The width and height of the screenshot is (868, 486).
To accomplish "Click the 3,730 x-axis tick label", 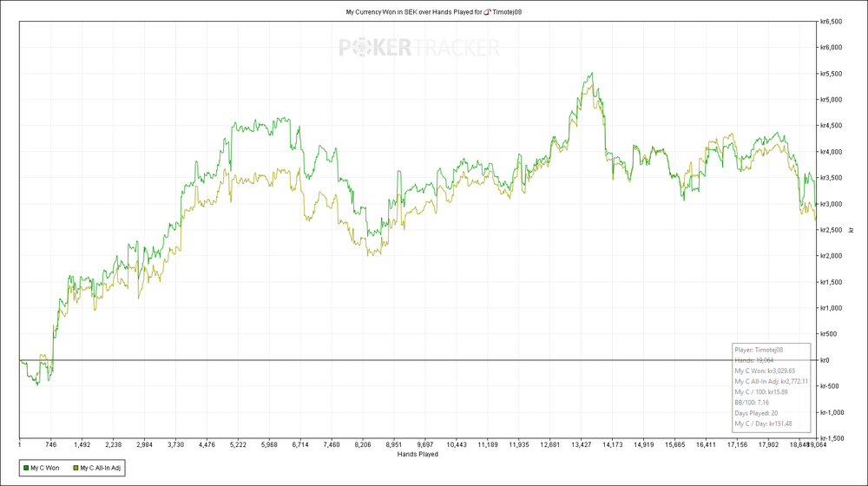I will [175, 444].
